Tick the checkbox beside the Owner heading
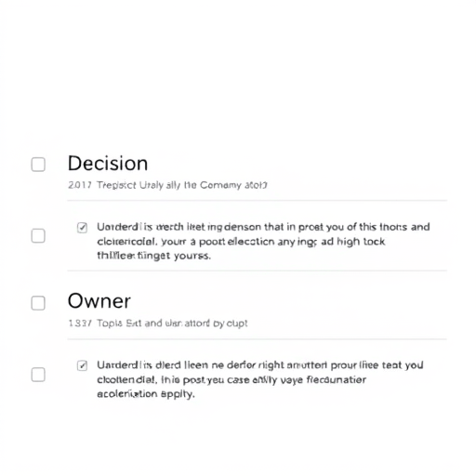Image resolution: width=476 pixels, height=476 pixels. pyautogui.click(x=38, y=303)
